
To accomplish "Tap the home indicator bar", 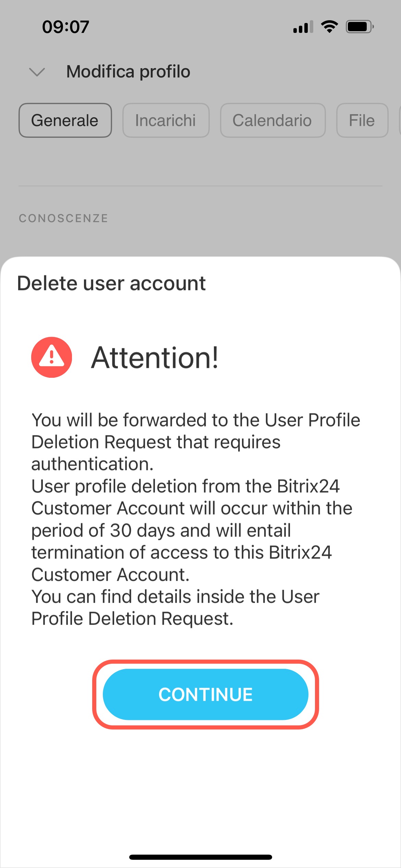I will click(200, 857).
